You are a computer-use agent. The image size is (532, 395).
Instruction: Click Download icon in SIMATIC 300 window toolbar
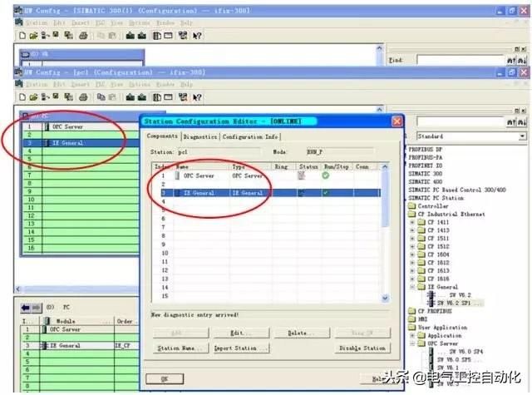coord(131,35)
